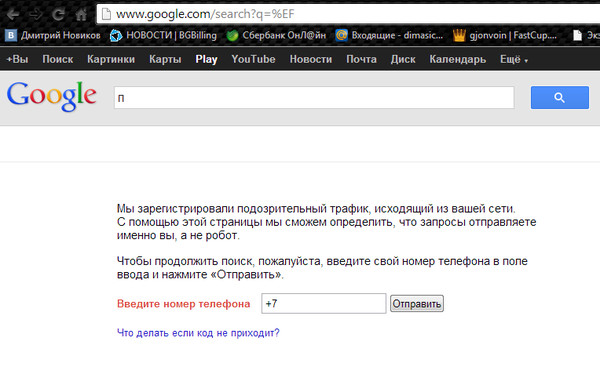Click the page icon in the address bar

click(106, 14)
